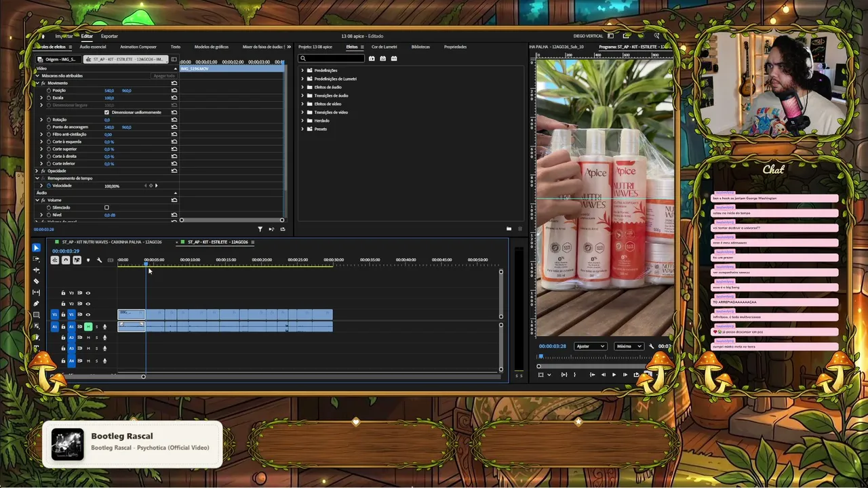Toggle visibility eye of track V1

pos(87,314)
